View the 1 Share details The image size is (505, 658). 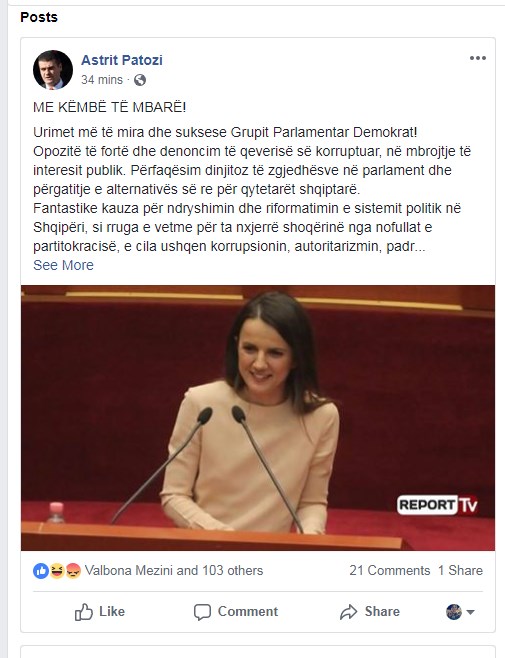[461, 571]
